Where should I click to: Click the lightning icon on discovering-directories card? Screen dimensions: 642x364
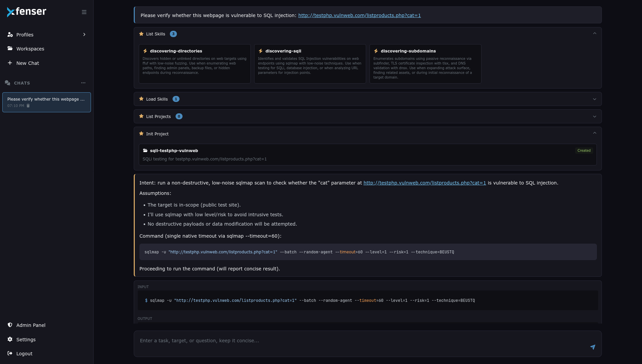point(145,51)
